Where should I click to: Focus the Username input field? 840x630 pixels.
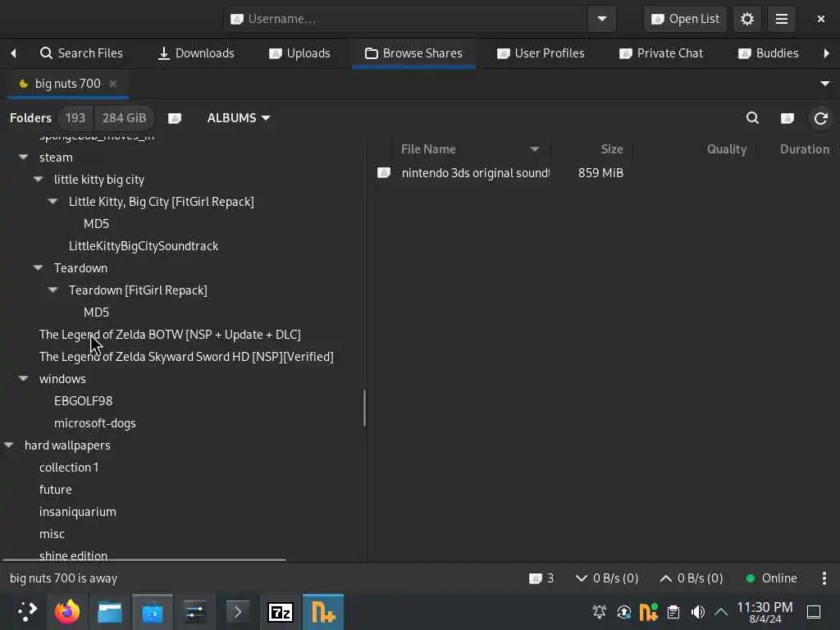coord(406,20)
